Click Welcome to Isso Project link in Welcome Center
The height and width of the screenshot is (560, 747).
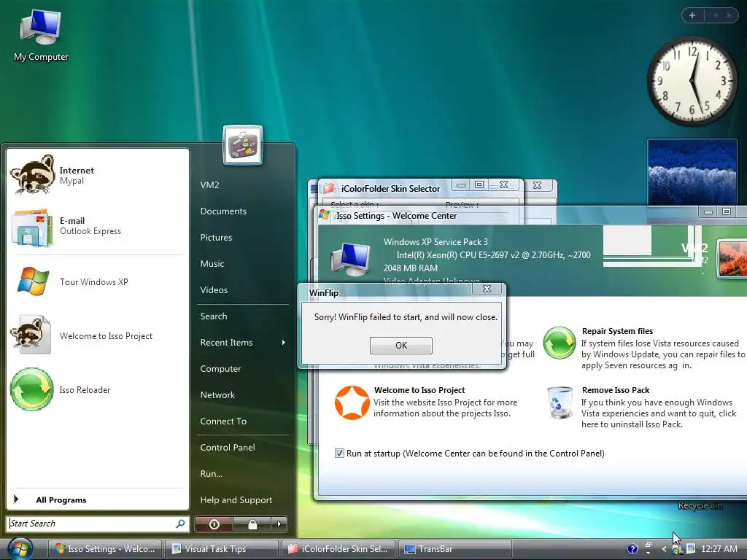pos(419,390)
